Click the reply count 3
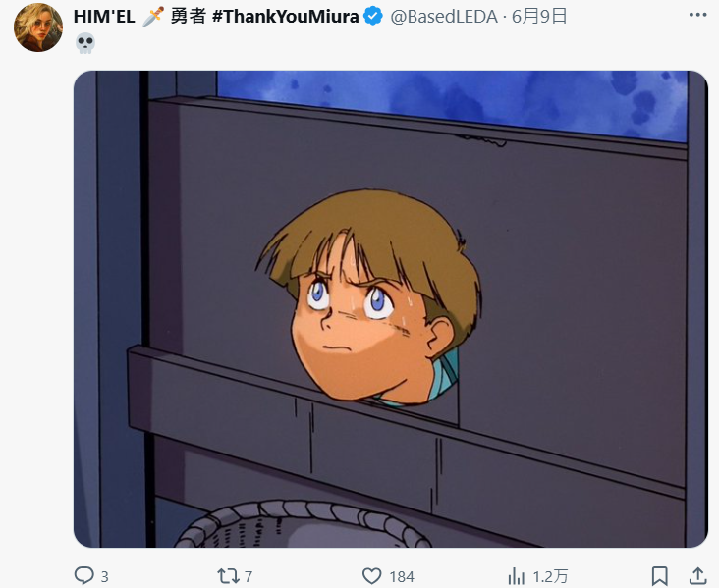The image size is (719, 588). click(104, 576)
